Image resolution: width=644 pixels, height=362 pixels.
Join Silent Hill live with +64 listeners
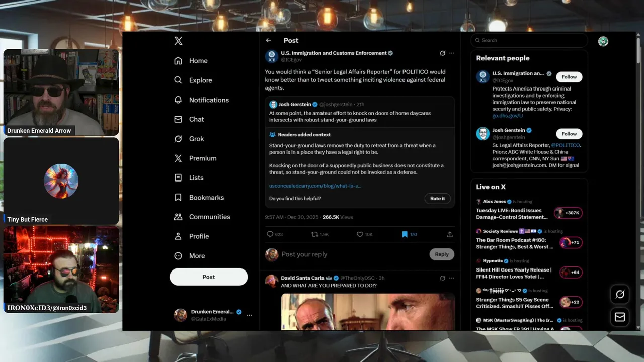pos(571,273)
